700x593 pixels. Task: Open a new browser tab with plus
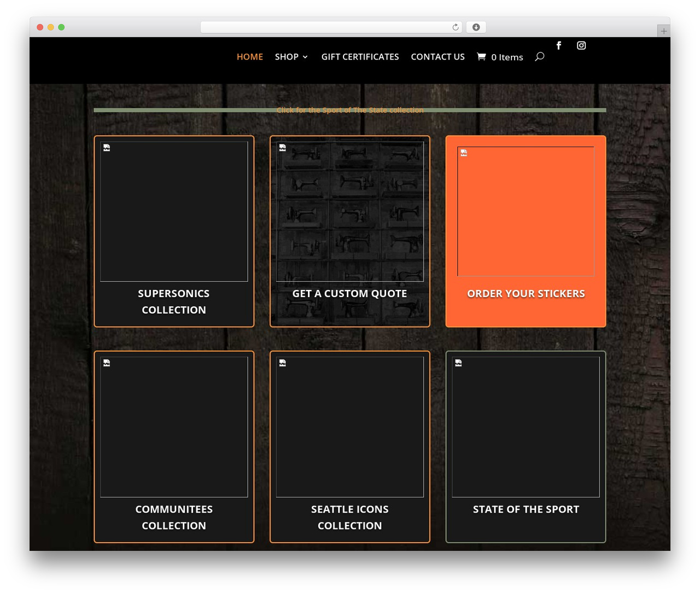(663, 31)
